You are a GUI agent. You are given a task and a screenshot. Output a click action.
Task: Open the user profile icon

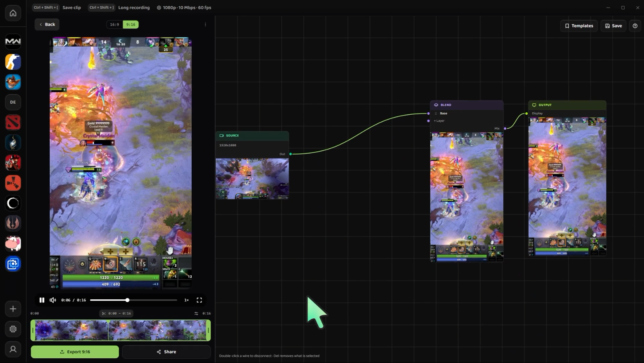point(13,349)
